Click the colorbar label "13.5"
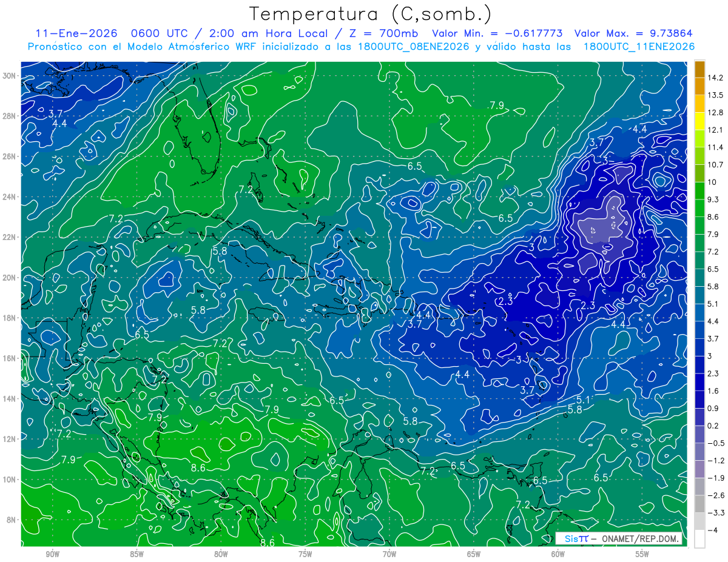The height and width of the screenshot is (562, 728). (x=715, y=95)
